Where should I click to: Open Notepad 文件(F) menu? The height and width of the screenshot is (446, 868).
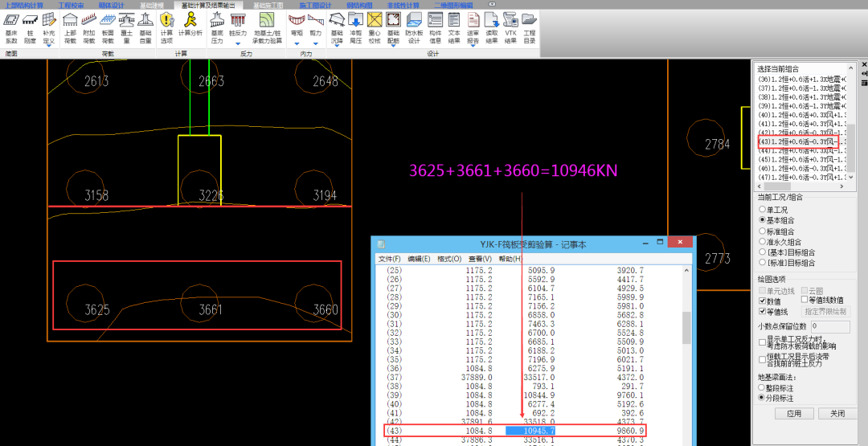click(389, 259)
